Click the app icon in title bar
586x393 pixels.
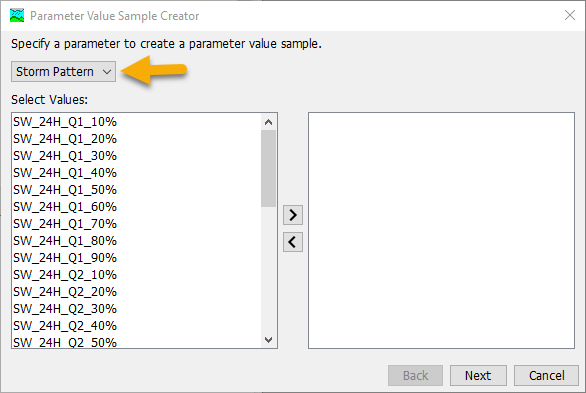coord(17,16)
